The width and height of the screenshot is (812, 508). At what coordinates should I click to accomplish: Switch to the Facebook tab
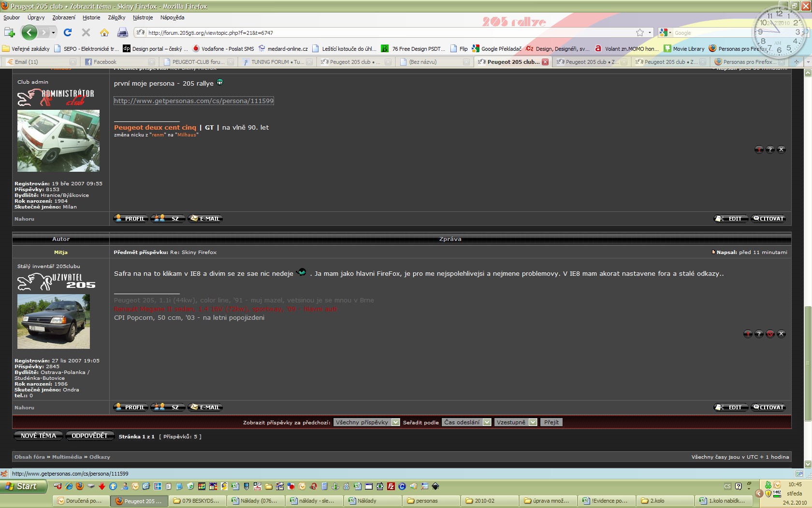coord(105,62)
